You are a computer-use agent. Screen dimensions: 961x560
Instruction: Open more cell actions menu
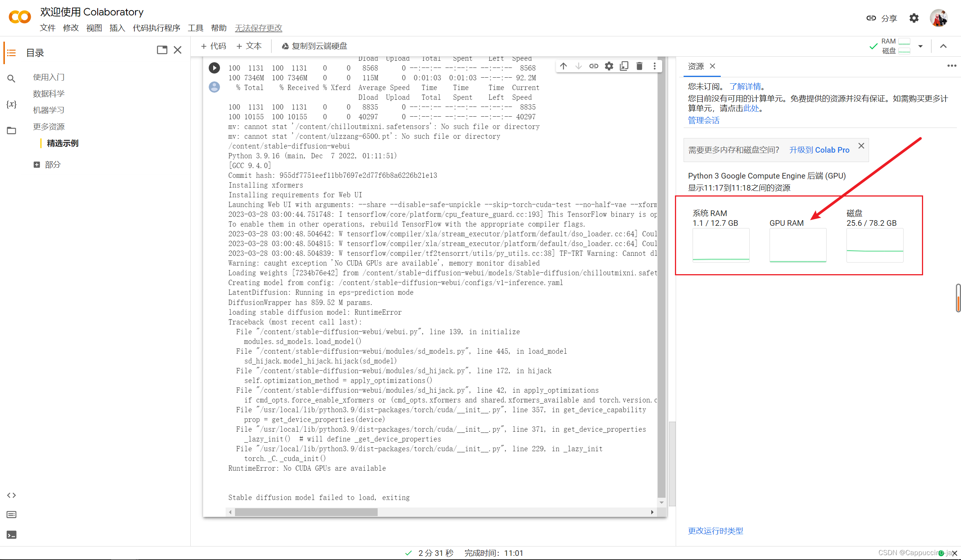click(x=655, y=66)
